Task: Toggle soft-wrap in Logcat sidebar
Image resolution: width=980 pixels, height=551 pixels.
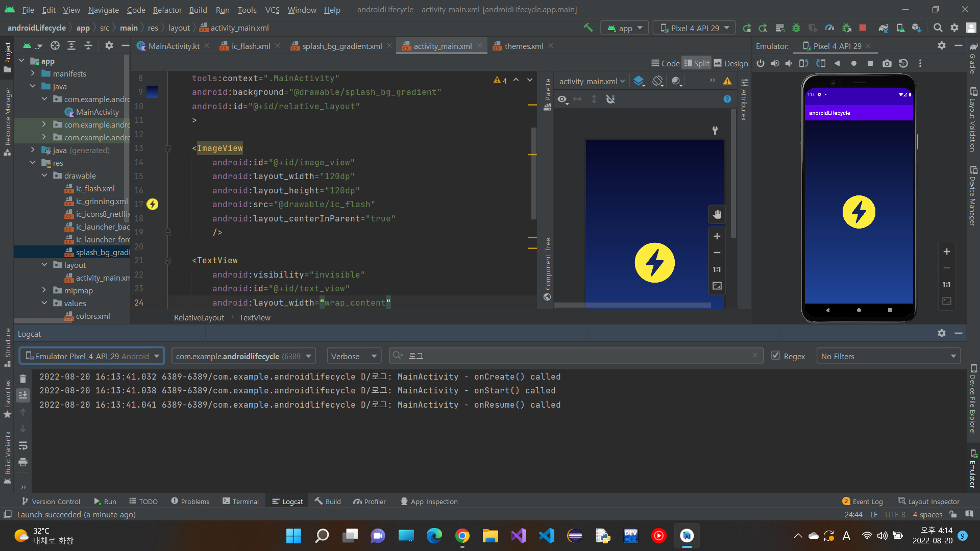Action: tap(23, 446)
